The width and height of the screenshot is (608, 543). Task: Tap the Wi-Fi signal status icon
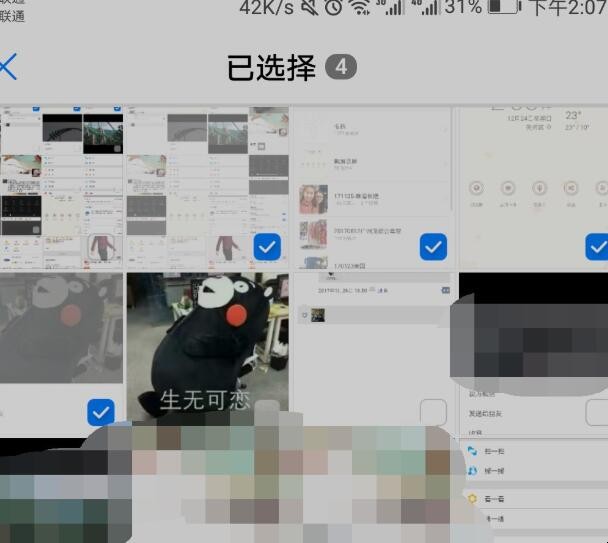click(359, 7)
